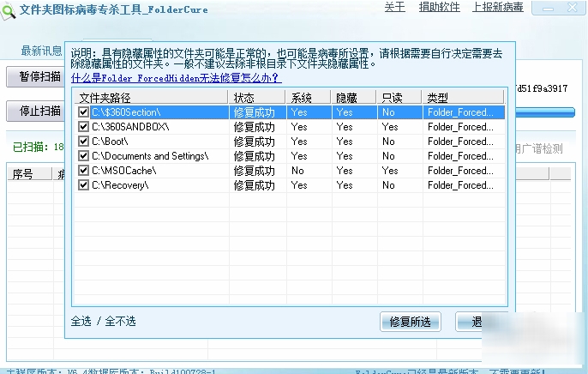Toggle the C:\360SANDBOX\ checkbox

click(83, 127)
